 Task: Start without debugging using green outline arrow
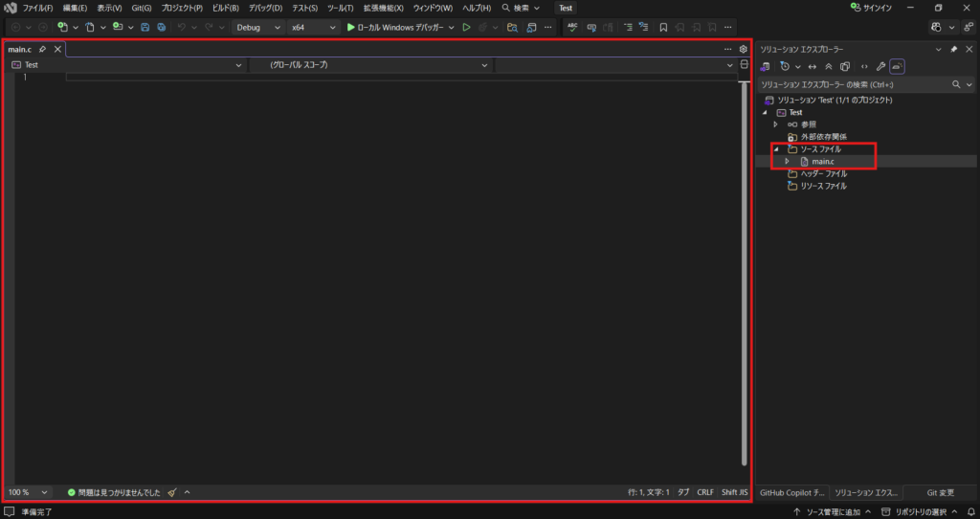466,27
